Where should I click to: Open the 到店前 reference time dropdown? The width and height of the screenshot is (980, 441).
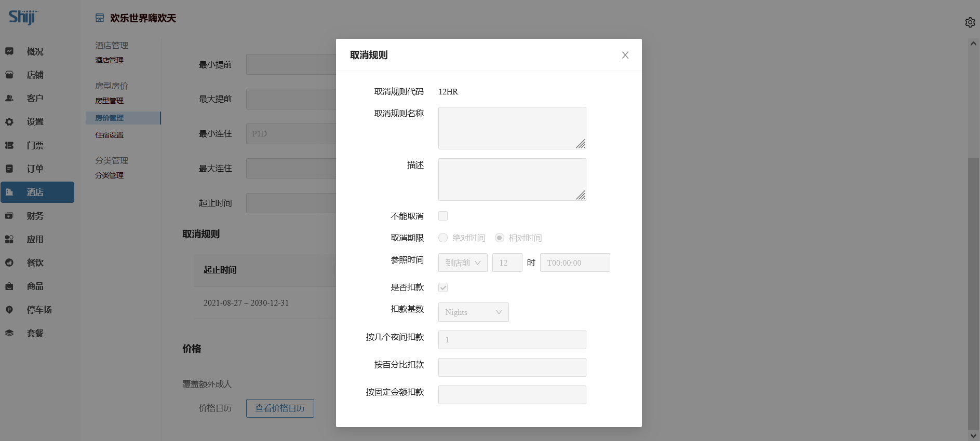click(x=463, y=263)
